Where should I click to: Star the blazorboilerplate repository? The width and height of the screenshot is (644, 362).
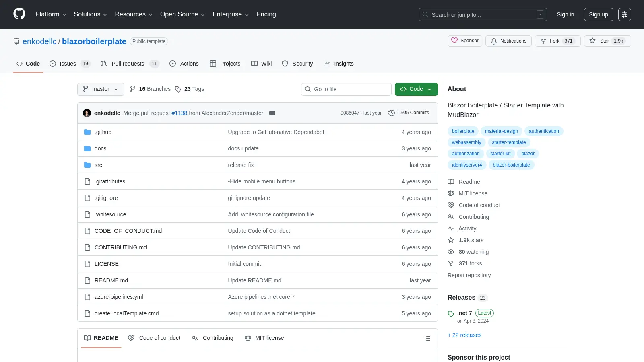tap(607, 41)
